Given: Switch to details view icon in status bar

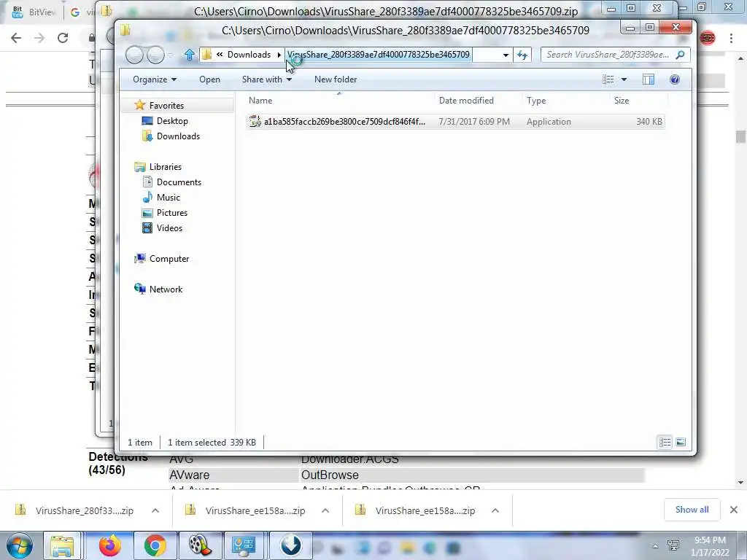Looking at the screenshot, I should [x=665, y=443].
